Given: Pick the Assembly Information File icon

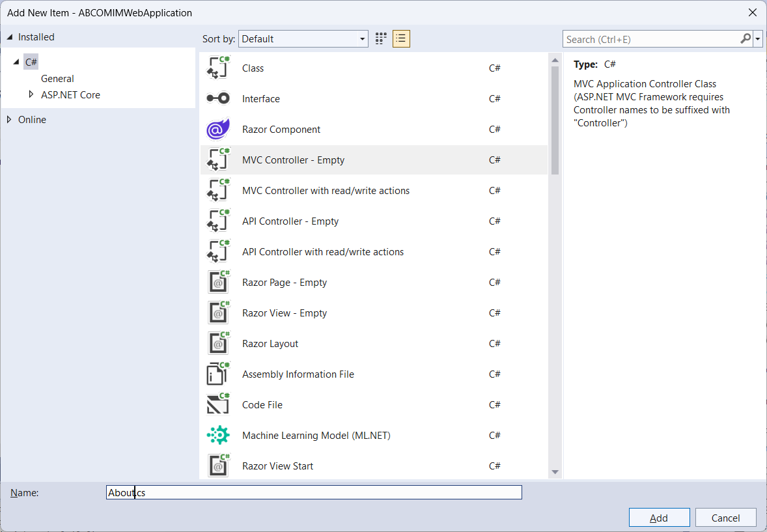Looking at the screenshot, I should [x=218, y=374].
